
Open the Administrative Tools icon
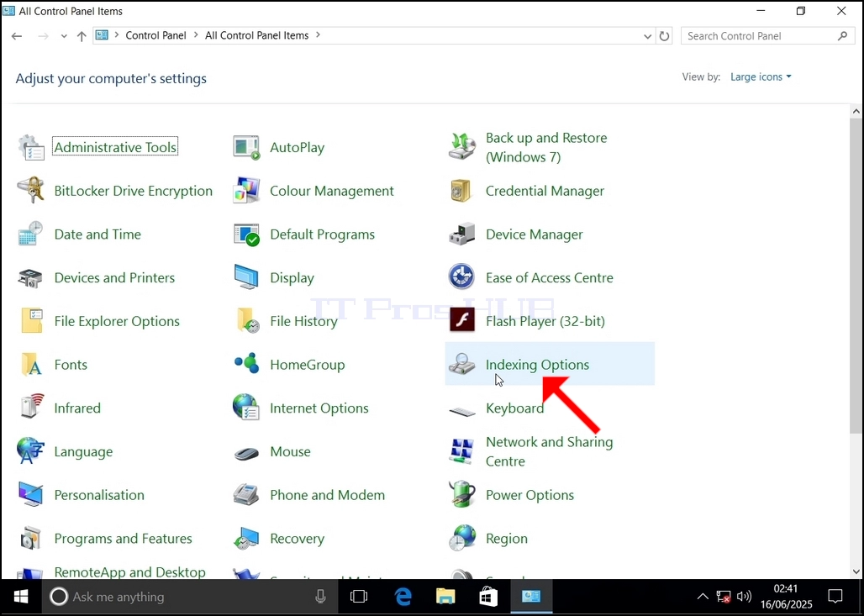(31, 147)
